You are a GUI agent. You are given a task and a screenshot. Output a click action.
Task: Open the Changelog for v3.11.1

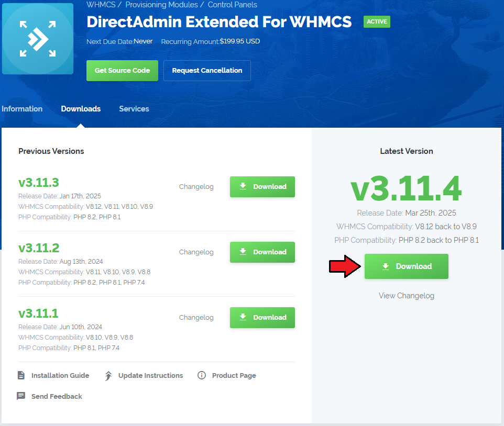pos(196,318)
